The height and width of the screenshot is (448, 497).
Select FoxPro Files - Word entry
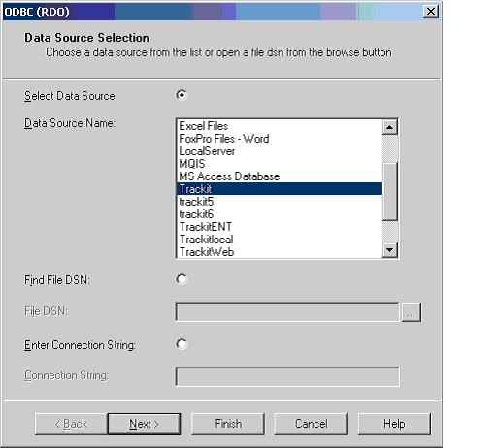coord(224,139)
